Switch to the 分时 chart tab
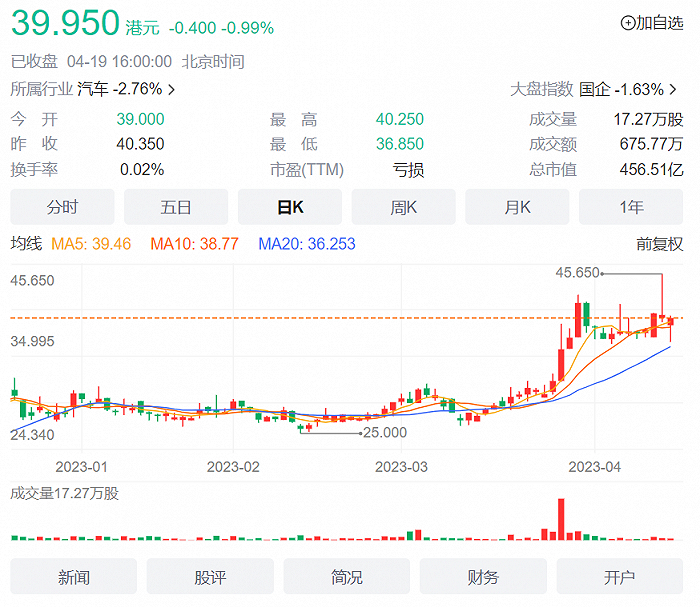 click(x=62, y=207)
